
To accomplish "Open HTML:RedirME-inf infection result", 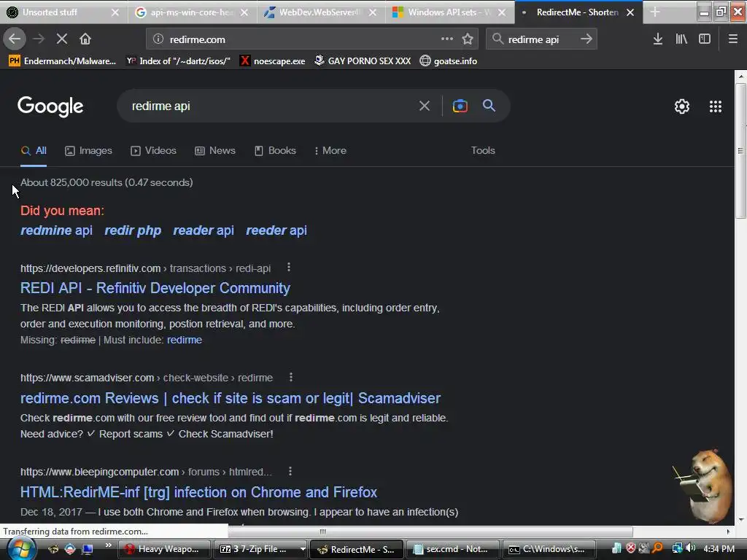I will pos(198,492).
